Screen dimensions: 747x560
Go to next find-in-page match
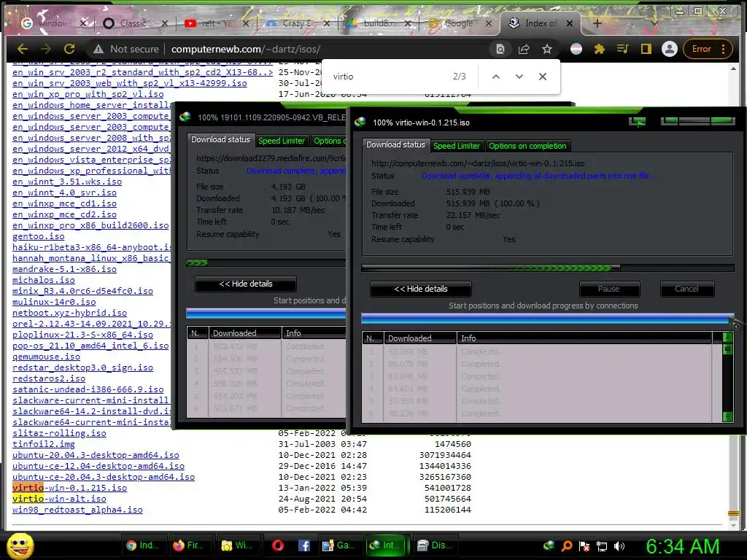click(x=519, y=77)
